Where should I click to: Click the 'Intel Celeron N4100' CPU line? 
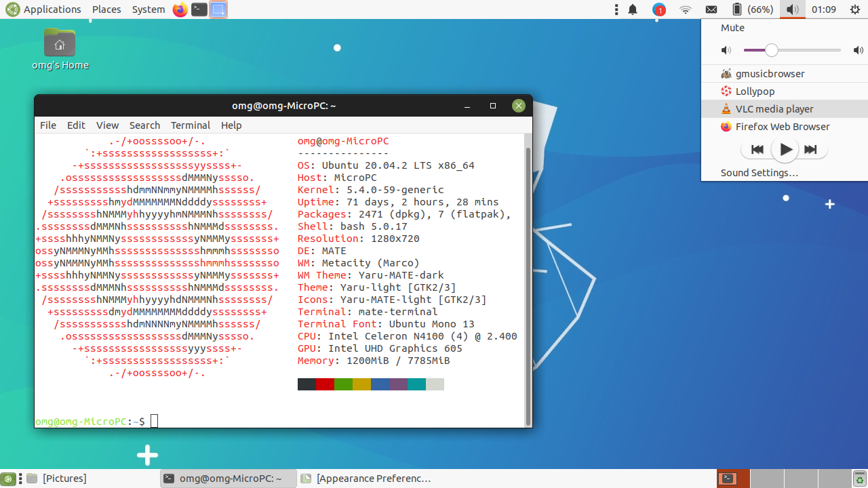[x=408, y=336]
